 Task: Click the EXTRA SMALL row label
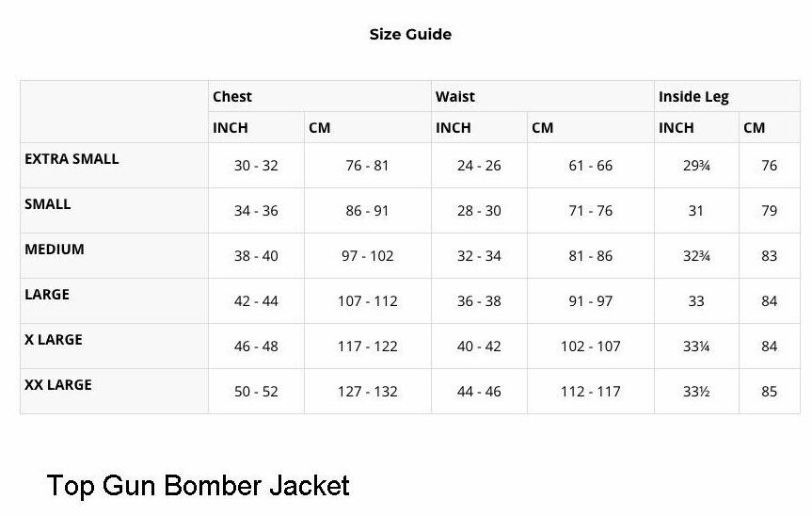(72, 158)
